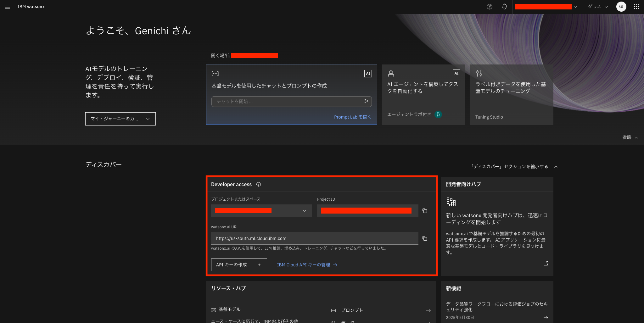Show the Developer access info tooltip
This screenshot has width=644, height=323.
click(258, 184)
